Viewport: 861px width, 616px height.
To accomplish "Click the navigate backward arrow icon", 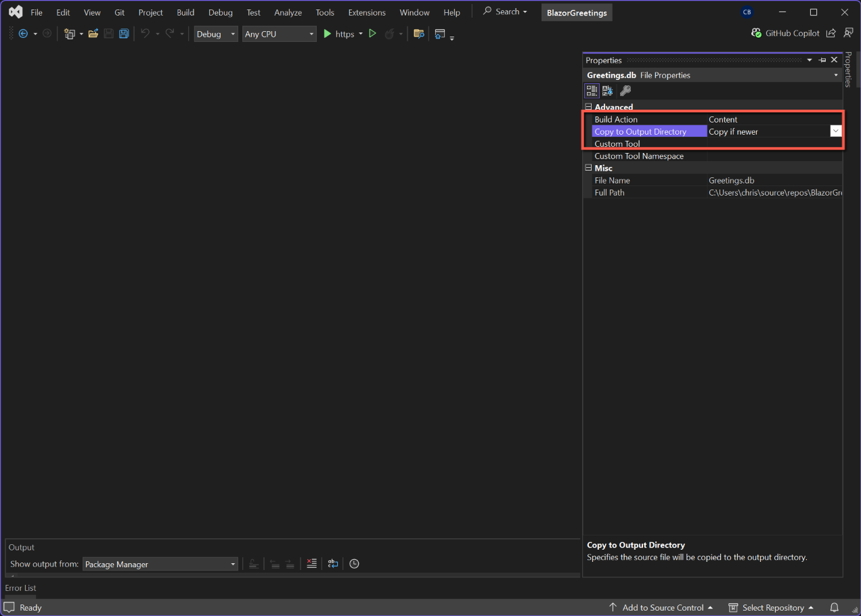I will point(23,34).
